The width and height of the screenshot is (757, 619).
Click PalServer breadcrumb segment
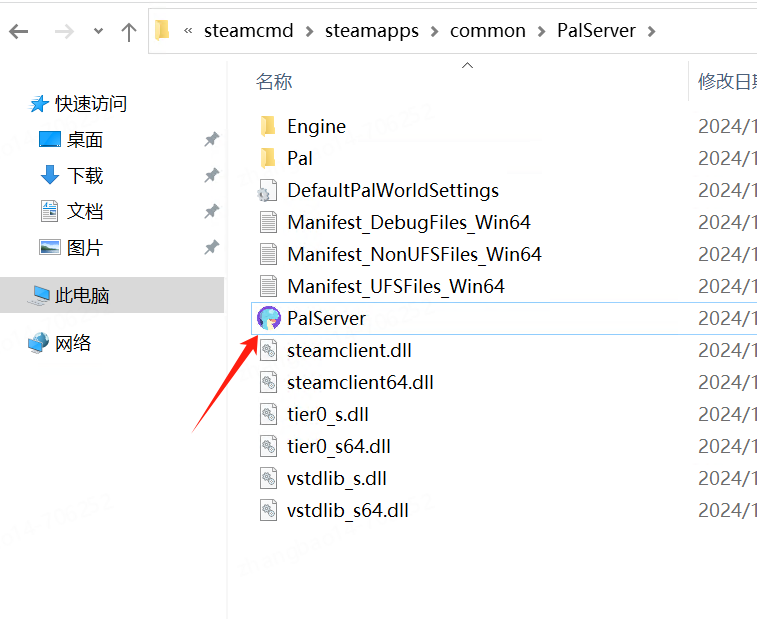(596, 30)
